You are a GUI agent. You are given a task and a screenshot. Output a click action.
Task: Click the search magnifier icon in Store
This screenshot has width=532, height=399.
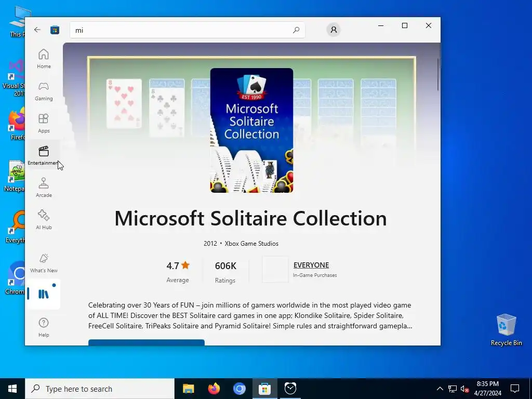(x=296, y=30)
